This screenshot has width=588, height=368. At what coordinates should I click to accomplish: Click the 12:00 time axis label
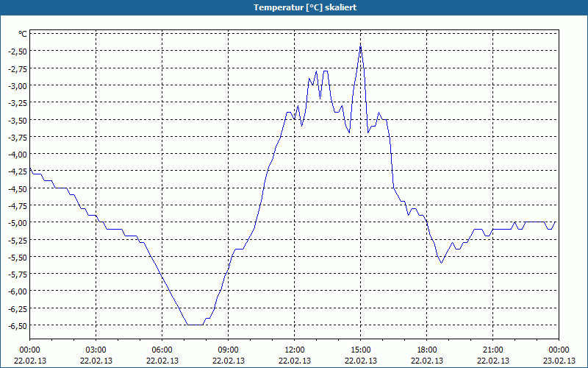click(295, 350)
